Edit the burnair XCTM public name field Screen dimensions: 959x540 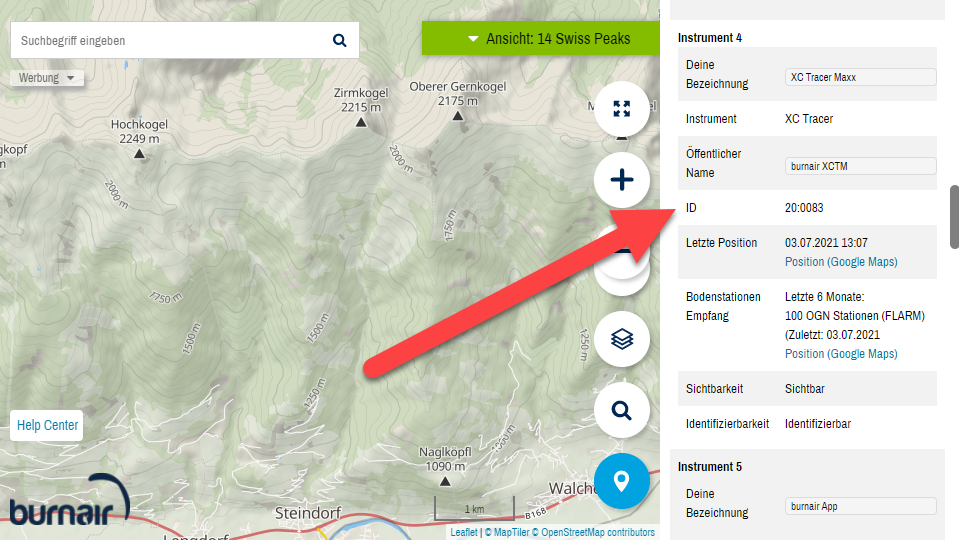[861, 166]
